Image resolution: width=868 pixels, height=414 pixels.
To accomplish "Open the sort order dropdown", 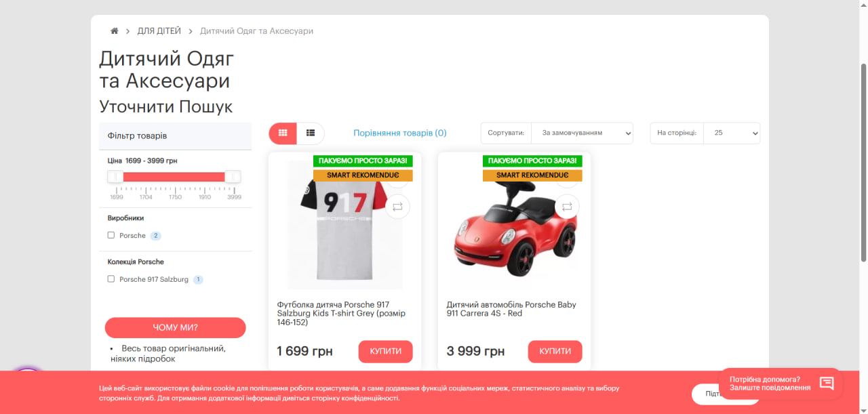I will (x=582, y=133).
